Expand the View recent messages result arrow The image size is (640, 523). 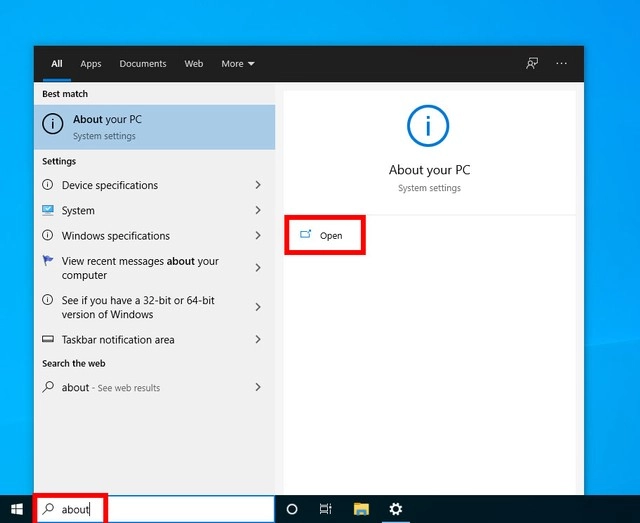coord(258,268)
